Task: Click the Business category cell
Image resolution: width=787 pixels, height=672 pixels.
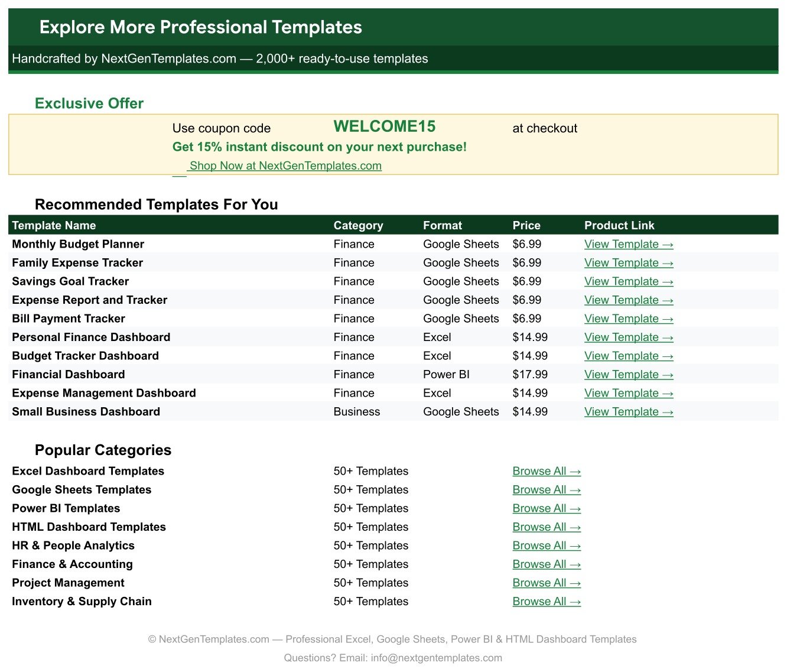Action: point(357,412)
